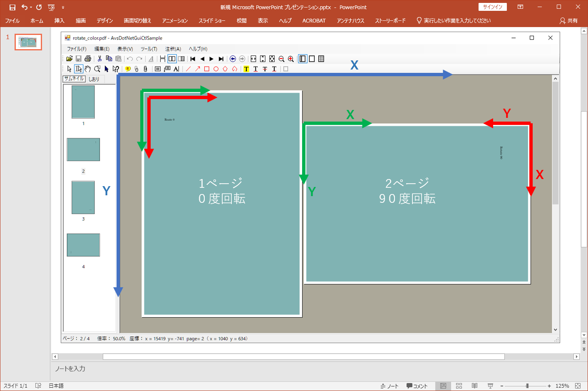Open the アニメーション ribbon tab
588x391 pixels.
point(175,20)
